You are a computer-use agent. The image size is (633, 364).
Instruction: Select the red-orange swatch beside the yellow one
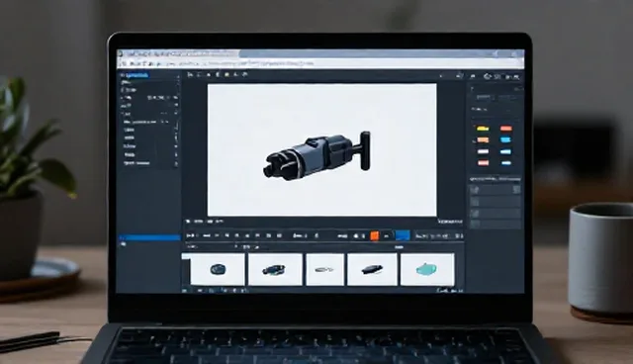point(505,129)
